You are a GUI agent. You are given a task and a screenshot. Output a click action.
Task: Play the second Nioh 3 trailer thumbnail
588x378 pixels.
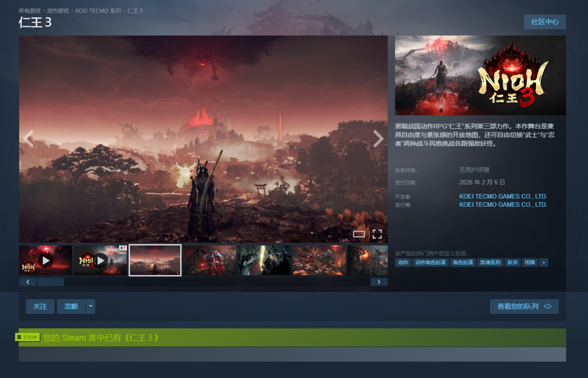(100, 261)
